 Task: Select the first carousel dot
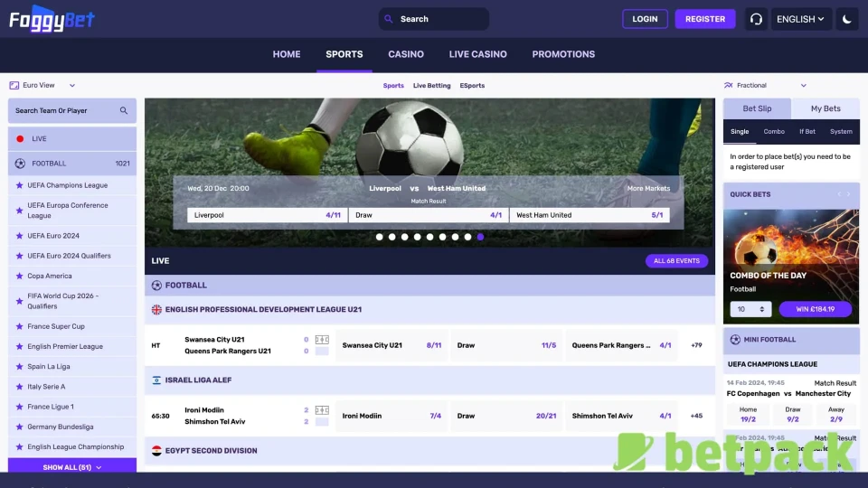pos(379,237)
